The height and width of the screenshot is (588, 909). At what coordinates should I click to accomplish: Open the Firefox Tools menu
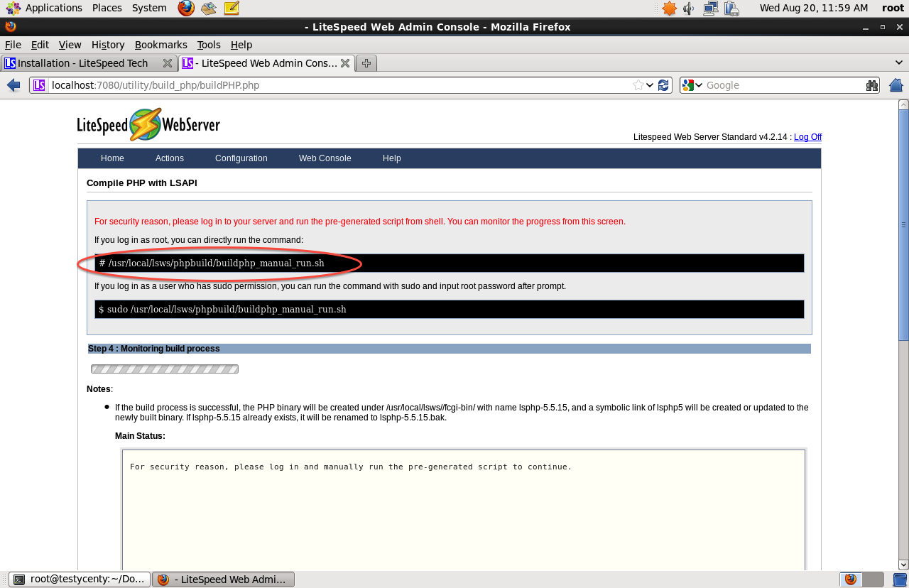click(x=209, y=45)
